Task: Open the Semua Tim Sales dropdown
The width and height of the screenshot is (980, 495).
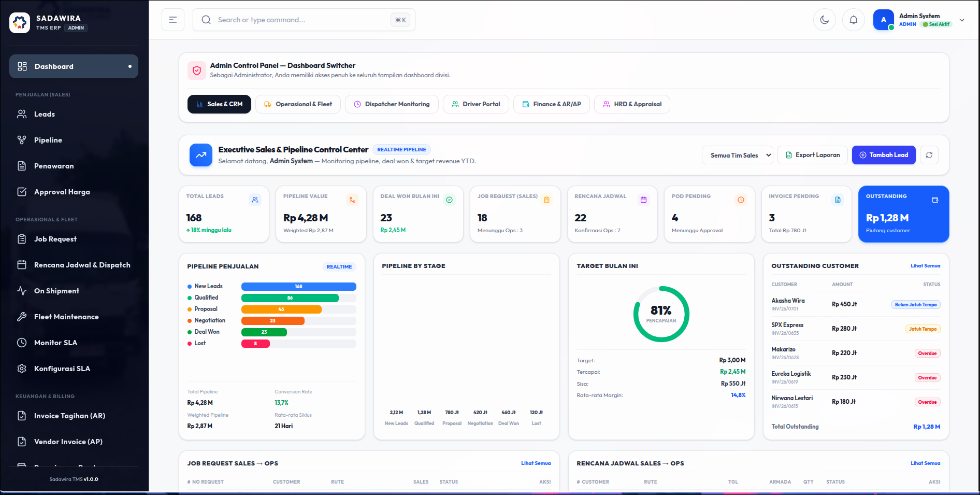Action: pos(738,155)
